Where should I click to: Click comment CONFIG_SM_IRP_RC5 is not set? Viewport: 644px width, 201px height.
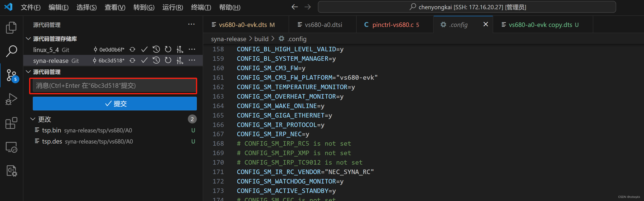294,144
